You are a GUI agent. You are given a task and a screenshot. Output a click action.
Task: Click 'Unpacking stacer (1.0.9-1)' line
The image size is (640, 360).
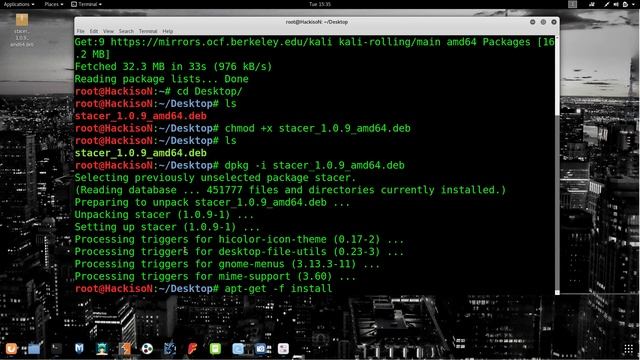pos(164,215)
